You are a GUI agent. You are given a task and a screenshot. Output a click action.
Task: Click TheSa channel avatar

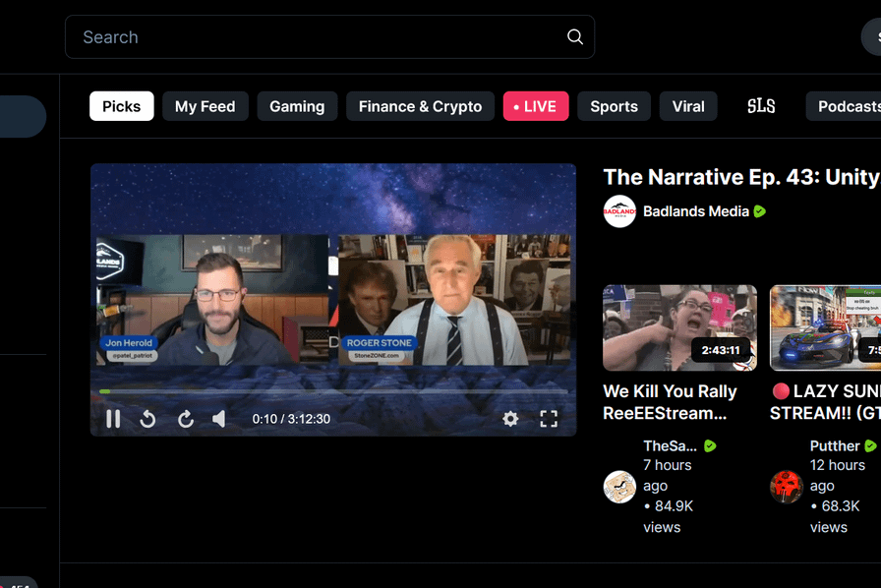619,486
